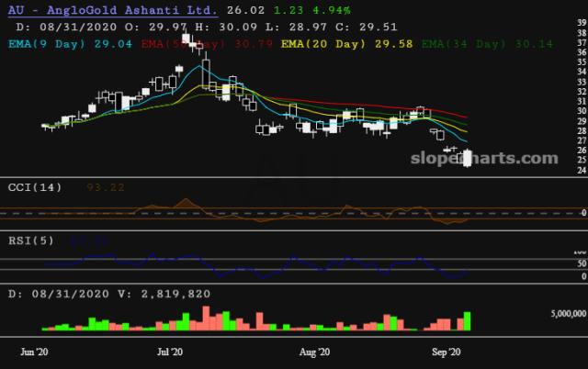Click the volume readout V: 2,819,820
Viewport: 588px width, 369px height.
[164, 294]
